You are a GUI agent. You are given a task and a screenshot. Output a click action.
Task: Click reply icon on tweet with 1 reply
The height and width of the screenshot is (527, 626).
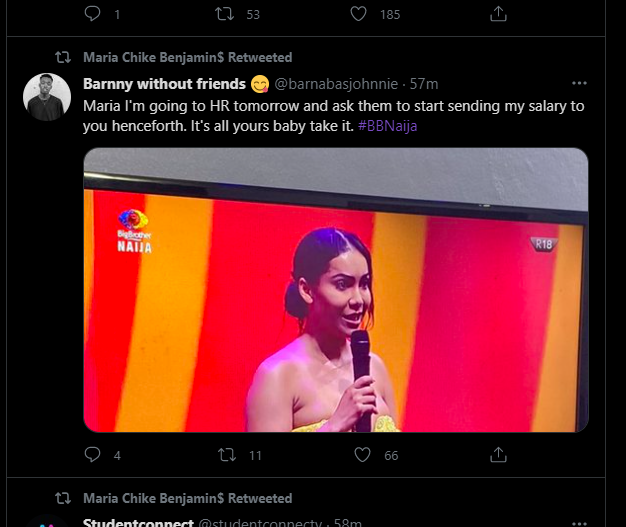pos(92,14)
